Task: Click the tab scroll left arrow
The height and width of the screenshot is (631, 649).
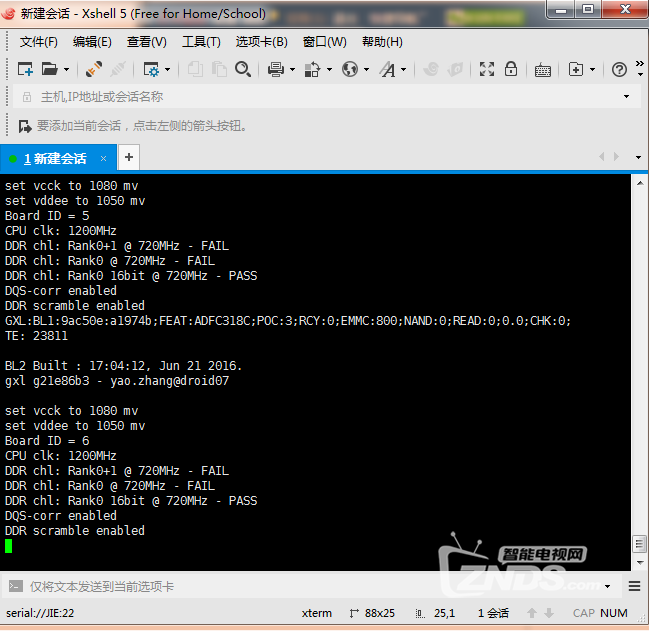Action: click(x=602, y=157)
